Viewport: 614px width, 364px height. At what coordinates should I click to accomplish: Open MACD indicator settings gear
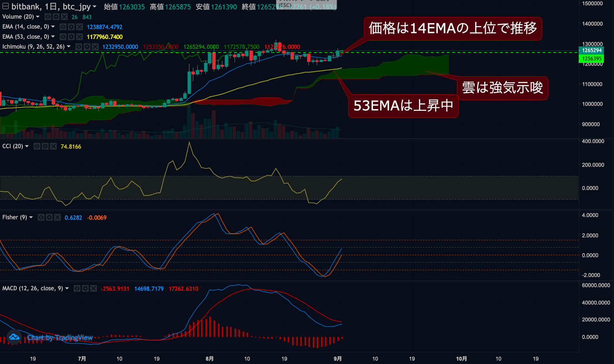(85, 288)
